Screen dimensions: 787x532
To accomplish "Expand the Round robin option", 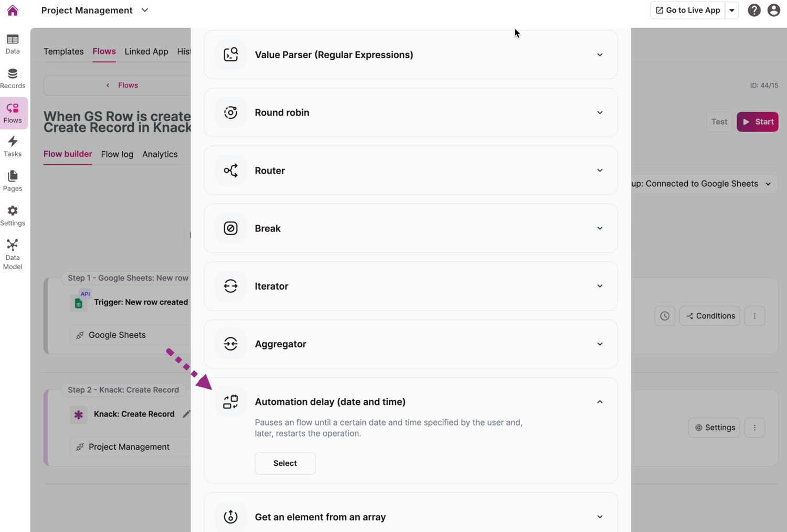I will [600, 113].
